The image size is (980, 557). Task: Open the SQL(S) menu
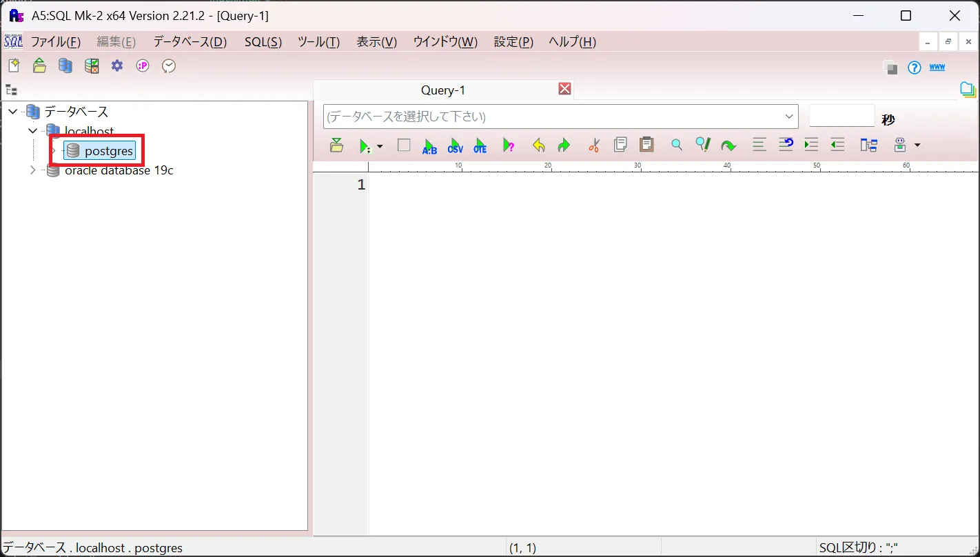coord(263,42)
